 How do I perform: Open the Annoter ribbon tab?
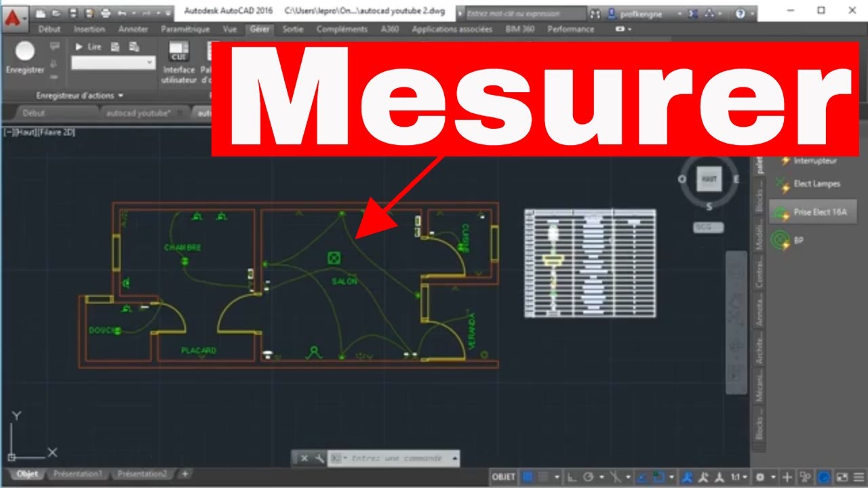pyautogui.click(x=133, y=29)
